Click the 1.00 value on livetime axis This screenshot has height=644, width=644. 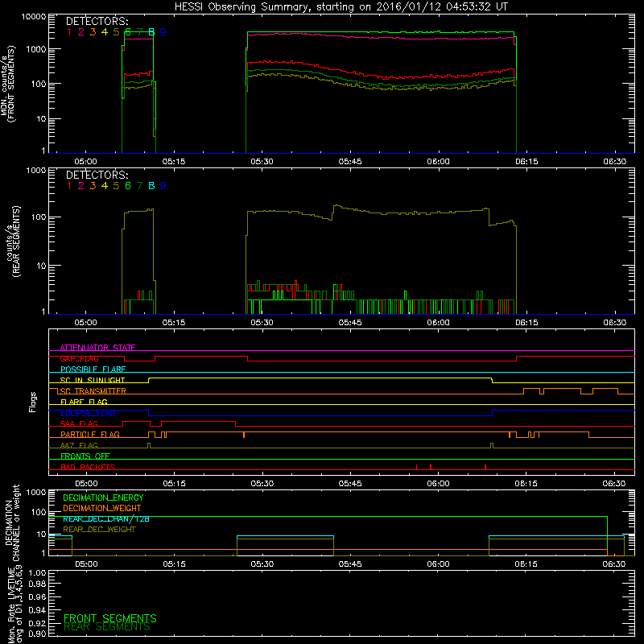[37, 573]
